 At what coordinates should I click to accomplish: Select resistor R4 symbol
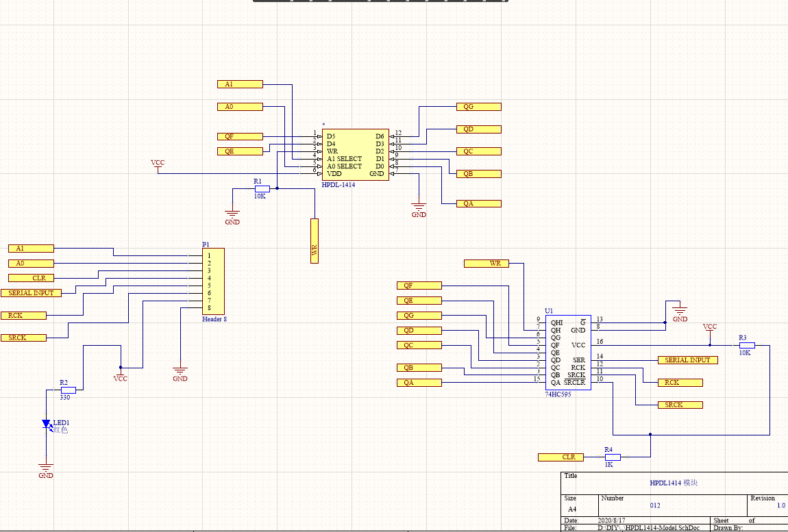pyautogui.click(x=613, y=457)
